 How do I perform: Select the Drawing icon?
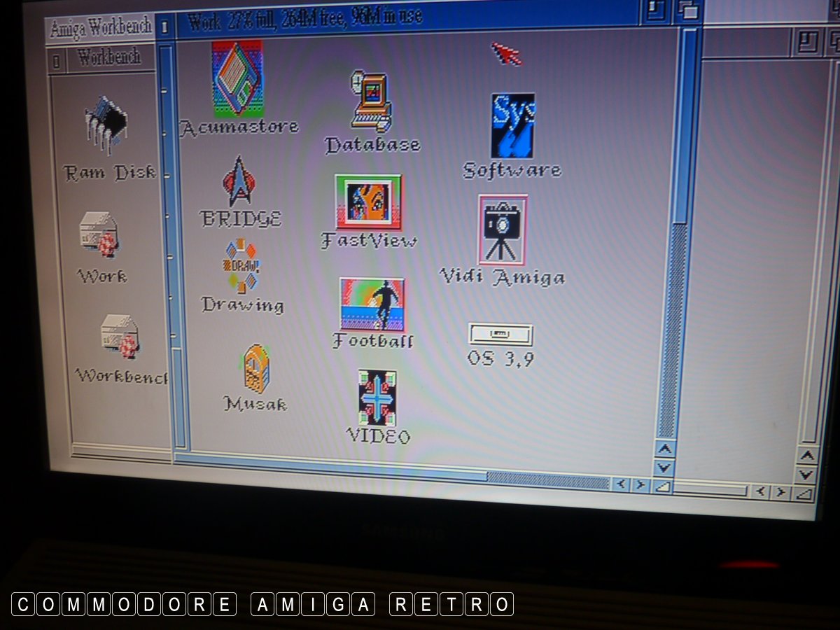click(x=241, y=267)
